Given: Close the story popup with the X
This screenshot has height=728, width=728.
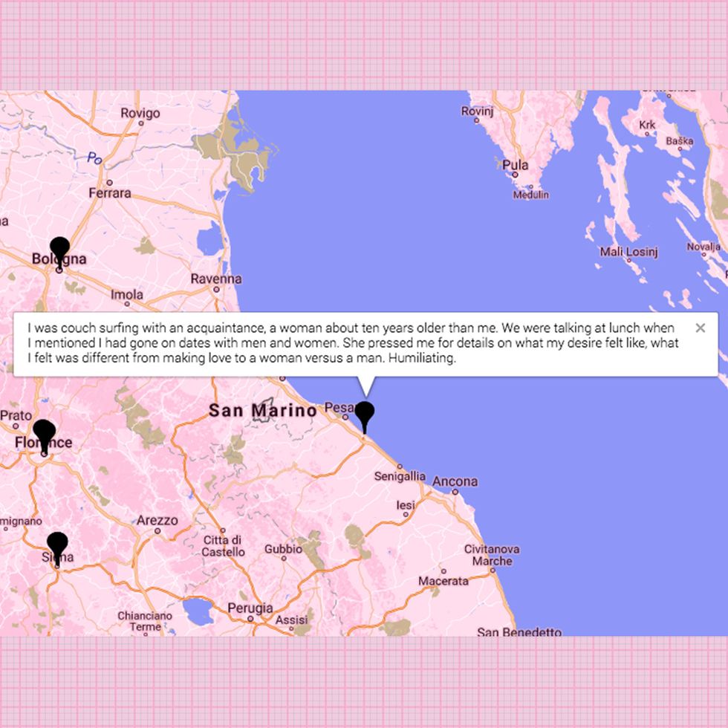Looking at the screenshot, I should click(x=700, y=328).
